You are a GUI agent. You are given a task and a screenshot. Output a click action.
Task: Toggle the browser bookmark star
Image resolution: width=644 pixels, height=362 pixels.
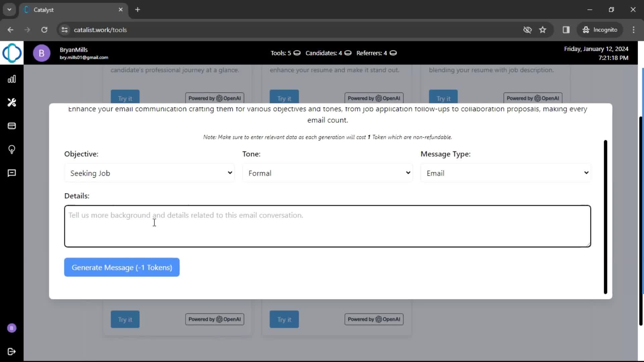click(543, 29)
